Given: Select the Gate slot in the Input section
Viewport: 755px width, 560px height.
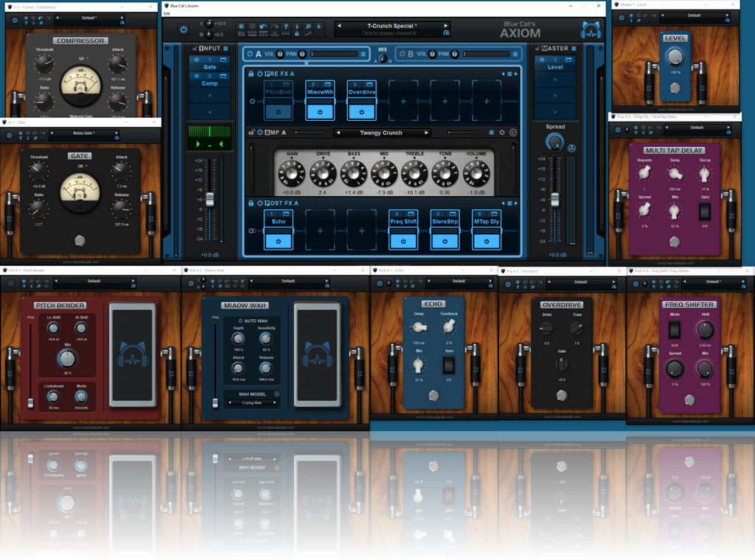Looking at the screenshot, I should (x=209, y=66).
